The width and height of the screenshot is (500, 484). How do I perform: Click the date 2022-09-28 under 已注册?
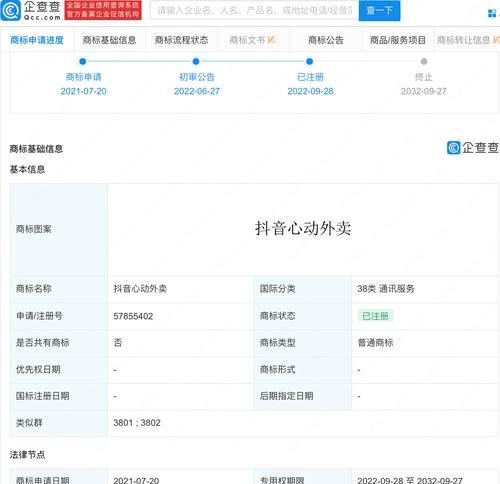pyautogui.click(x=310, y=91)
